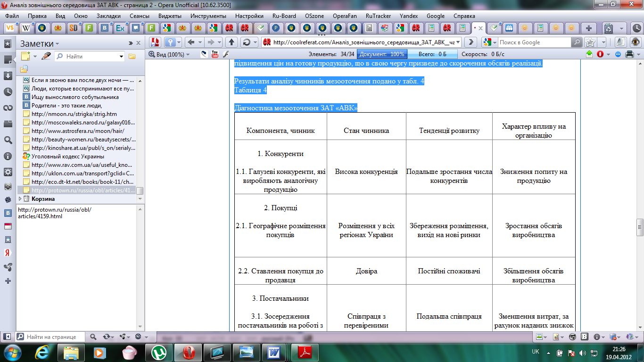Screen dimensions: 644x362
Task: Click the Найти на странице field
Action: [x=50, y=337]
